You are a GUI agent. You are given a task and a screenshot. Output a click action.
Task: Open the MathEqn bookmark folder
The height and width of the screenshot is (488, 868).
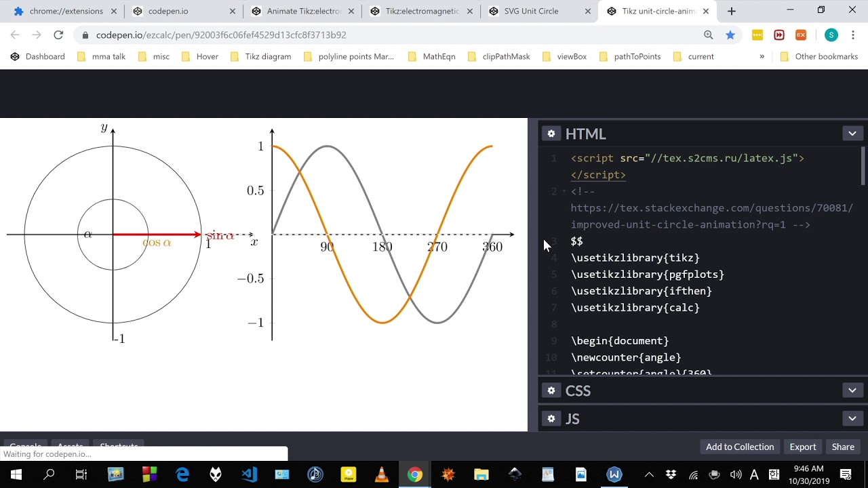click(431, 56)
